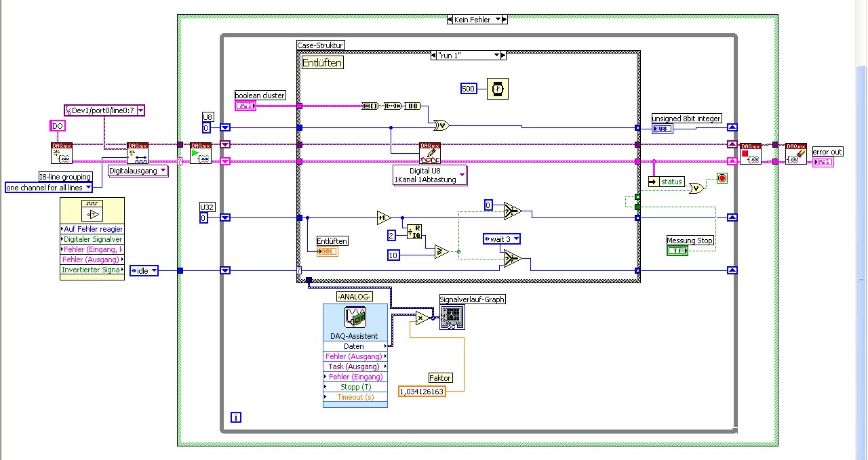
Task: Select the DAQmx Create Channel node
Action: 137,153
